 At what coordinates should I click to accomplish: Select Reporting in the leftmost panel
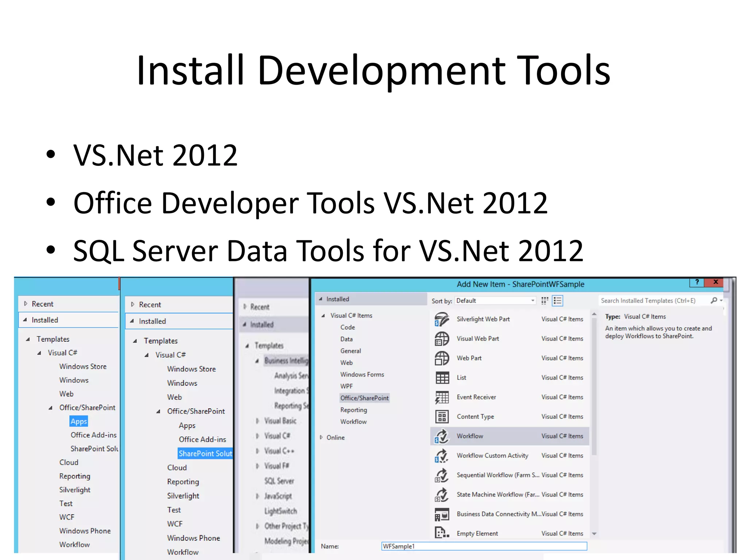[x=75, y=477]
